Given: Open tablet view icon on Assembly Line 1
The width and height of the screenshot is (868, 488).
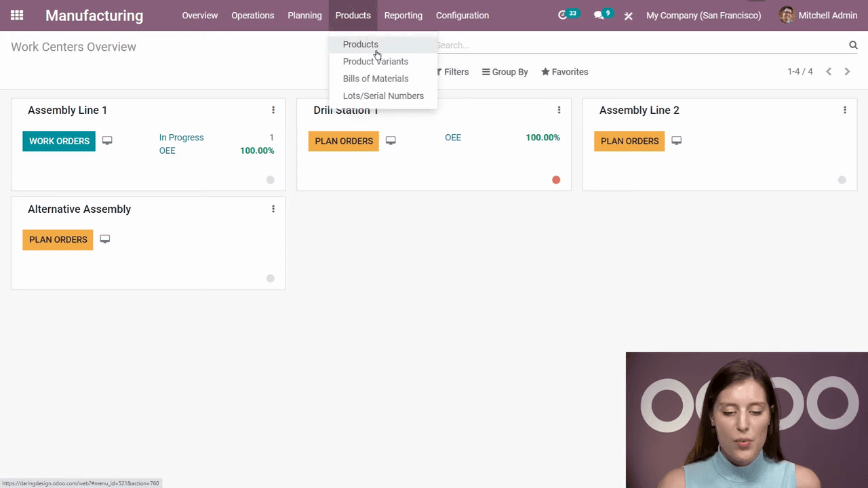Looking at the screenshot, I should point(107,141).
